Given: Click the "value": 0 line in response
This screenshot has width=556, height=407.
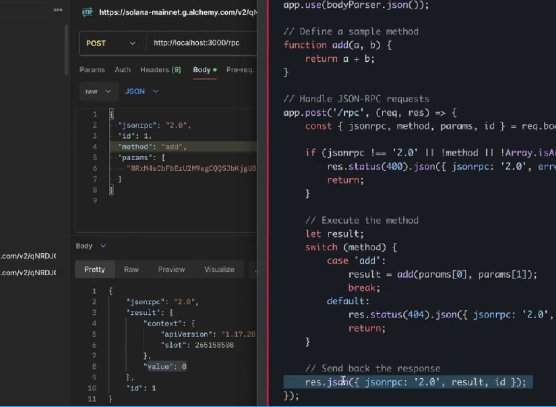Looking at the screenshot, I should tap(165, 367).
